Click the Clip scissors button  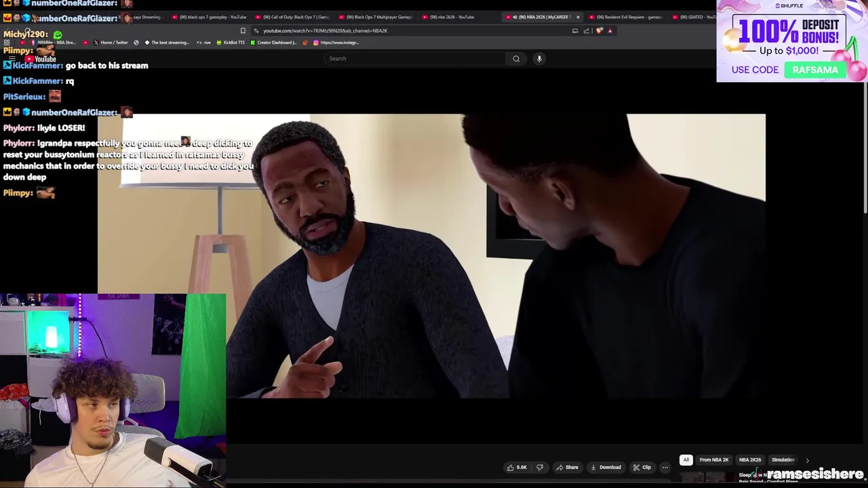642,468
